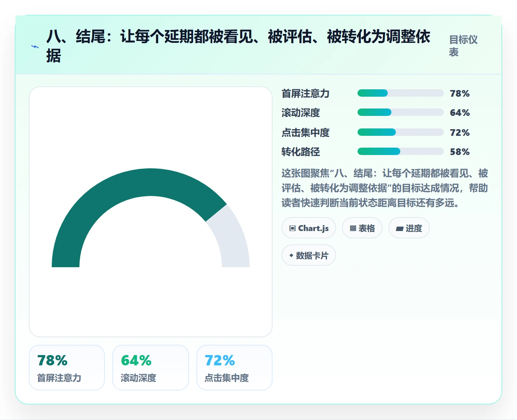The width and height of the screenshot is (517, 420).
Task: Click the 滚动深度 label left of its progress bar
Action: [301, 113]
